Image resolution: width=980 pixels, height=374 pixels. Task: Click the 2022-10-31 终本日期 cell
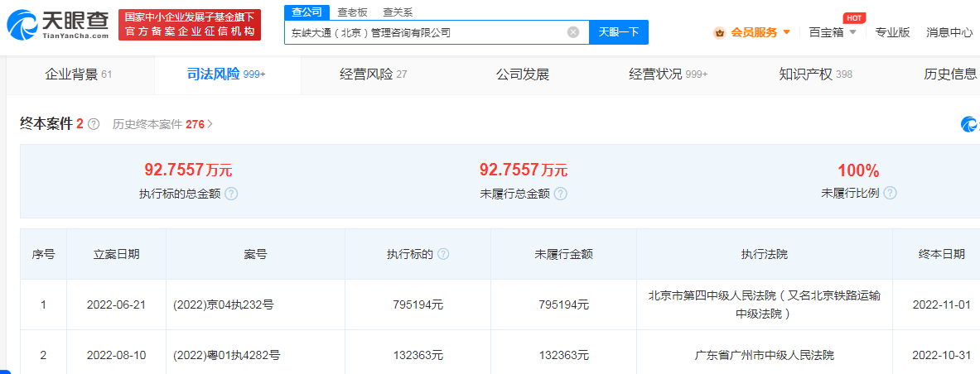pos(941,355)
